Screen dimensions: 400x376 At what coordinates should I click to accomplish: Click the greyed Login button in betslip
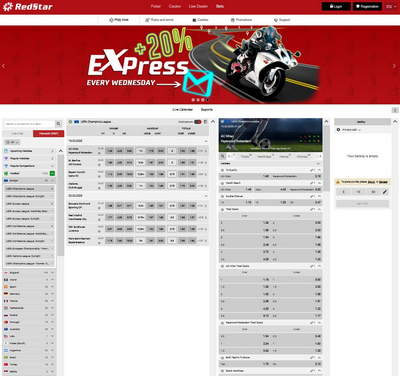click(x=362, y=203)
